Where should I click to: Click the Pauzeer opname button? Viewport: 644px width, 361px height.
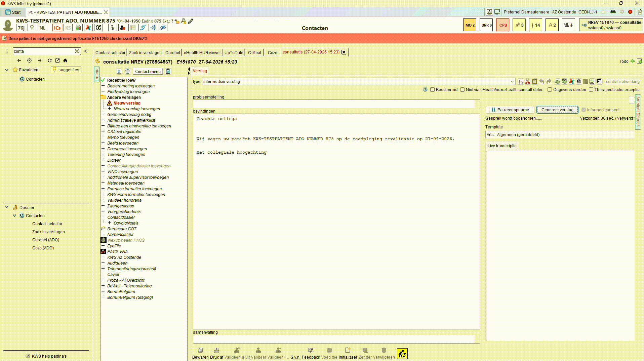(x=510, y=110)
